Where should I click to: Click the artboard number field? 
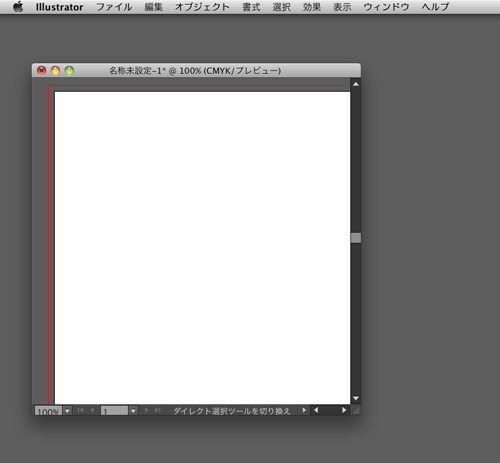point(115,411)
